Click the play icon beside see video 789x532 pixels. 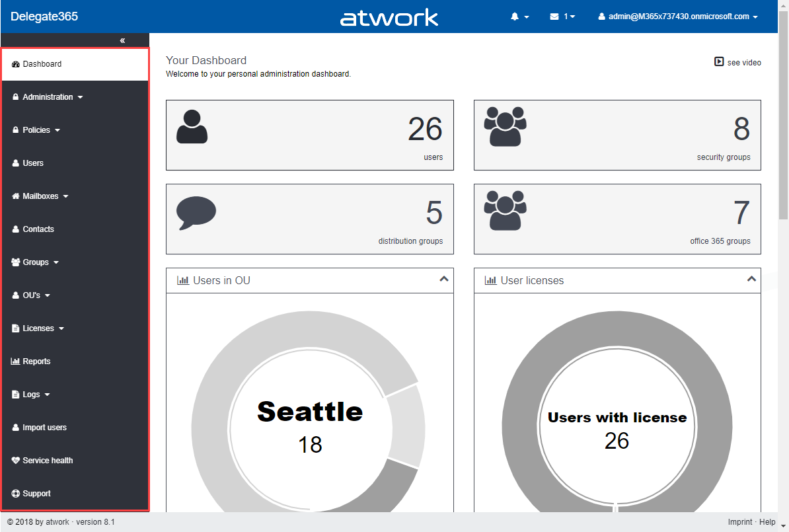pyautogui.click(x=719, y=61)
